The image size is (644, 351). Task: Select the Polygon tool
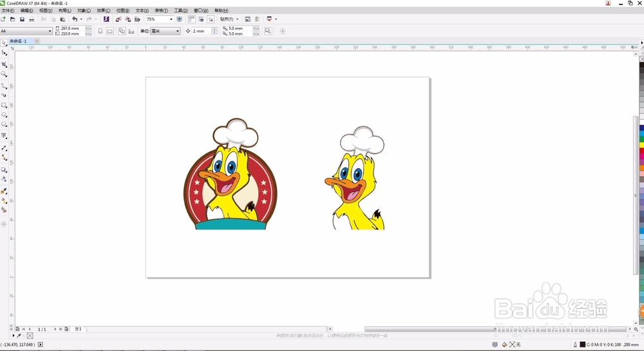pos(4,124)
